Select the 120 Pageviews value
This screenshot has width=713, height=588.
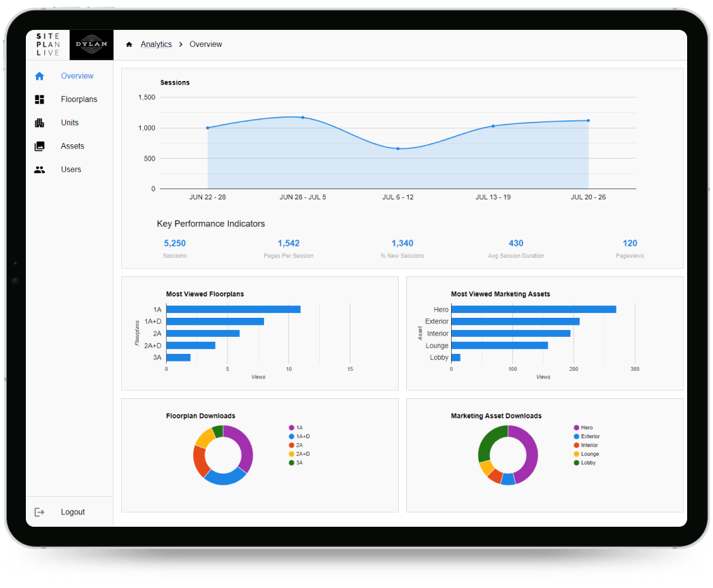[x=630, y=243]
